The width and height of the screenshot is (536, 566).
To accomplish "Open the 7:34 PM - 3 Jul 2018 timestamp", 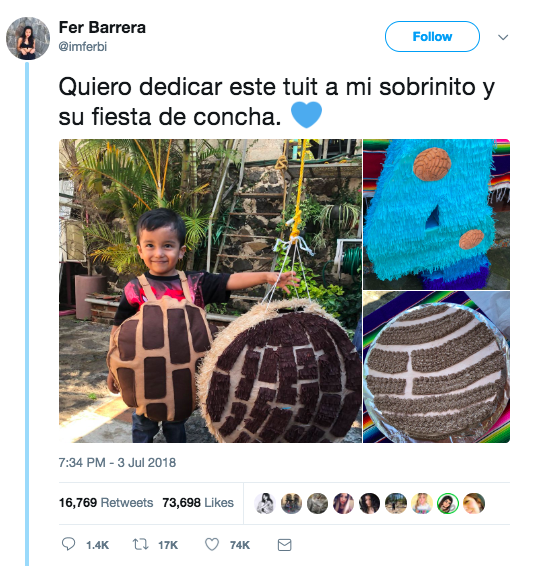I will pos(117,462).
